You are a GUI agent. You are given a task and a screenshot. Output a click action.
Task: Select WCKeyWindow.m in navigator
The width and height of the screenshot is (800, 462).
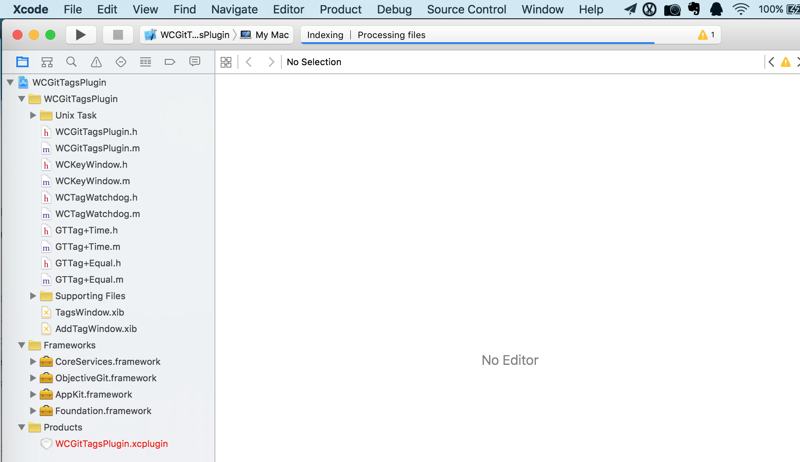[92, 181]
